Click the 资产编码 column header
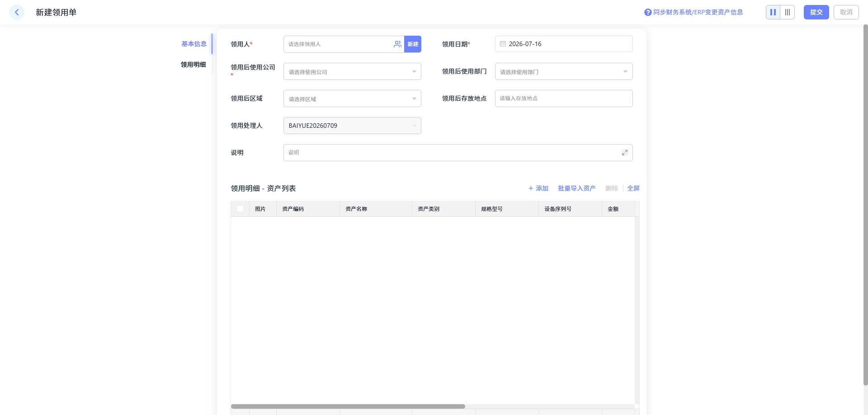The image size is (868, 415). (308, 209)
